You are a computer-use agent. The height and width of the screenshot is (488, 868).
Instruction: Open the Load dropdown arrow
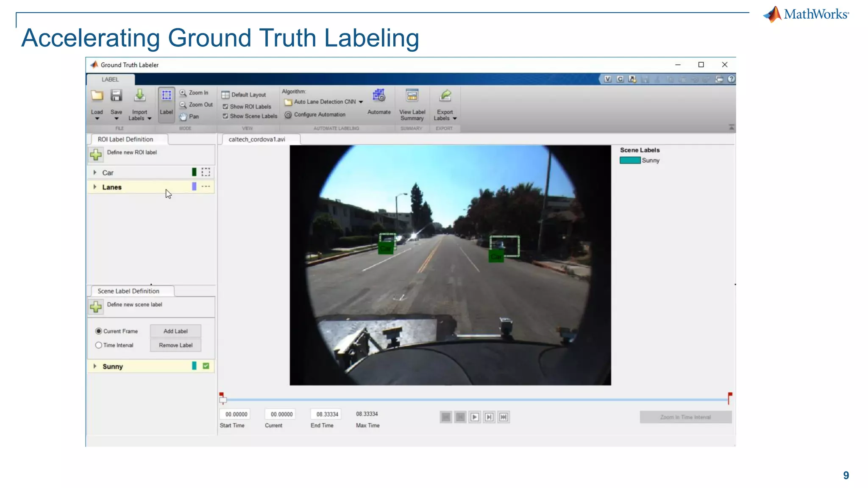[x=97, y=119]
